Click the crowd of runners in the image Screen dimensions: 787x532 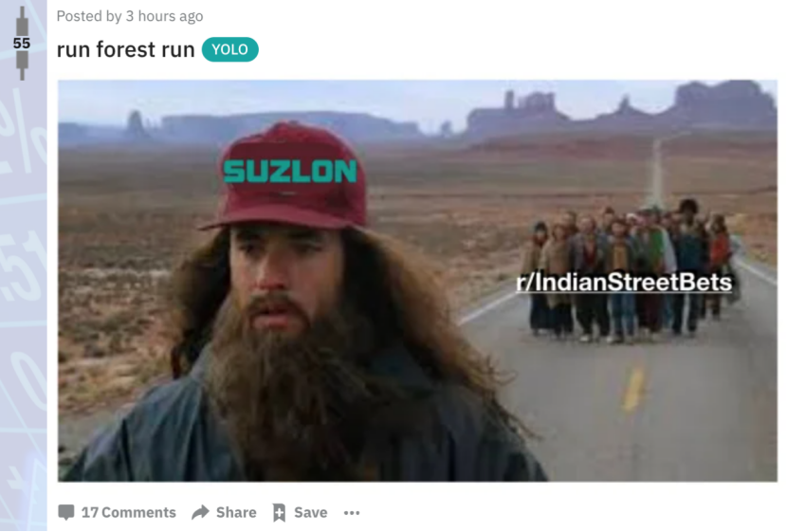(x=630, y=271)
